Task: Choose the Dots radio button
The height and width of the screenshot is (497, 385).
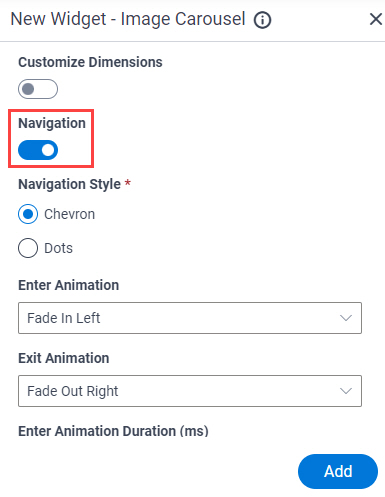Action: 28,248
